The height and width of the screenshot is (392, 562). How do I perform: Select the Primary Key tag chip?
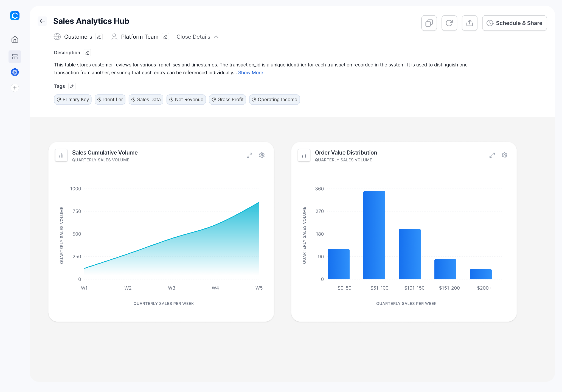point(72,99)
